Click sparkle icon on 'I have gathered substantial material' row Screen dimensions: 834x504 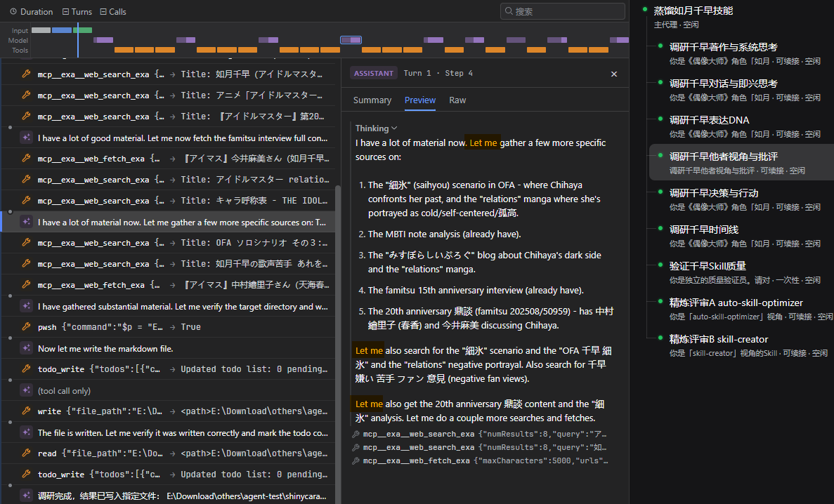click(26, 306)
